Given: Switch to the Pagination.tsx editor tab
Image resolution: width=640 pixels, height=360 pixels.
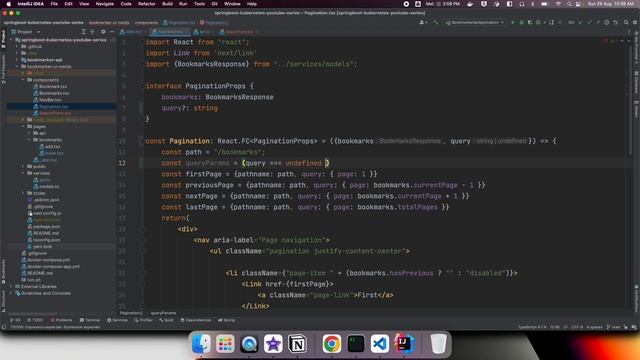Looking at the screenshot, I should (169, 32).
